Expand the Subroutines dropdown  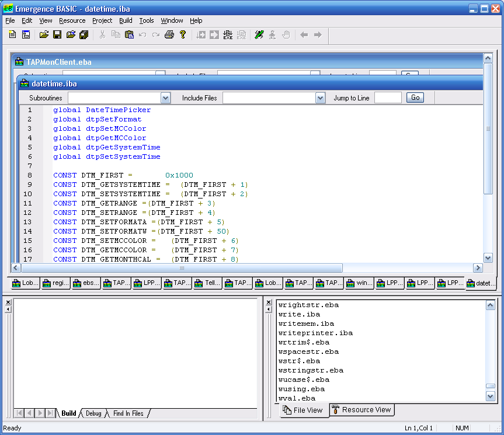[165, 98]
